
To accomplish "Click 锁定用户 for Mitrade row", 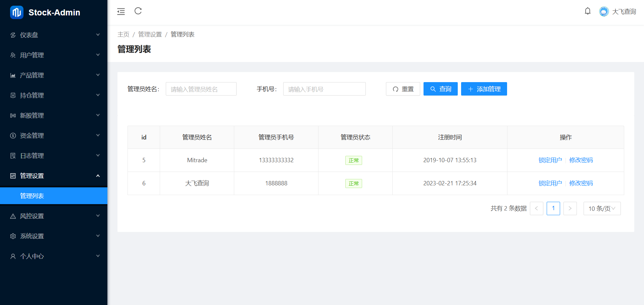I will point(550,160).
